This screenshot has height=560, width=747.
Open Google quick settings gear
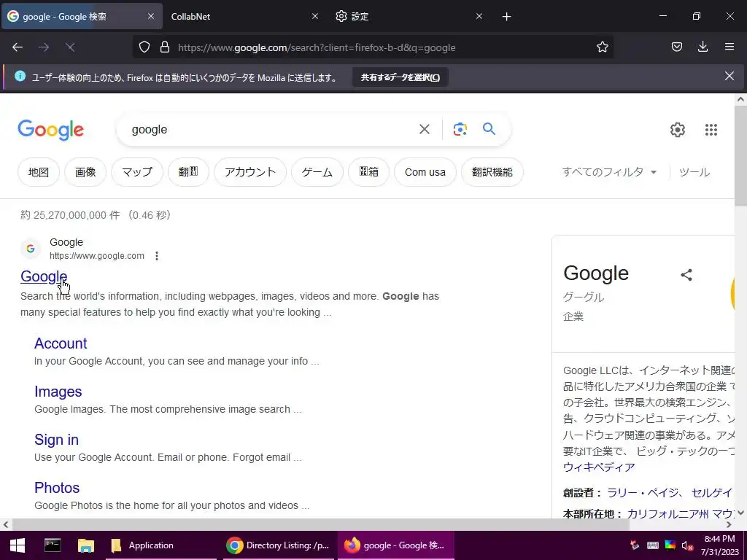click(x=678, y=130)
